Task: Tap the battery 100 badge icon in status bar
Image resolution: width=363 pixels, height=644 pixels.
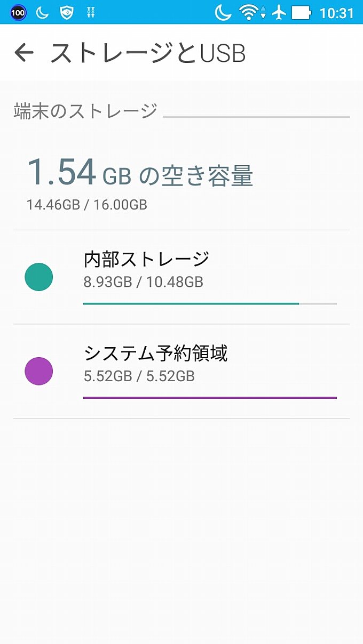Action: coord(18,12)
